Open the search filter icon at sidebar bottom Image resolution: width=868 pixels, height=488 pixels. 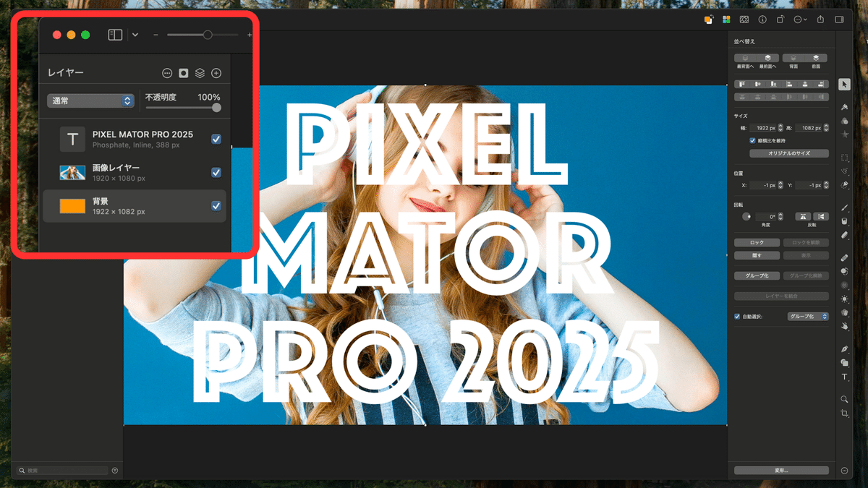click(x=115, y=471)
